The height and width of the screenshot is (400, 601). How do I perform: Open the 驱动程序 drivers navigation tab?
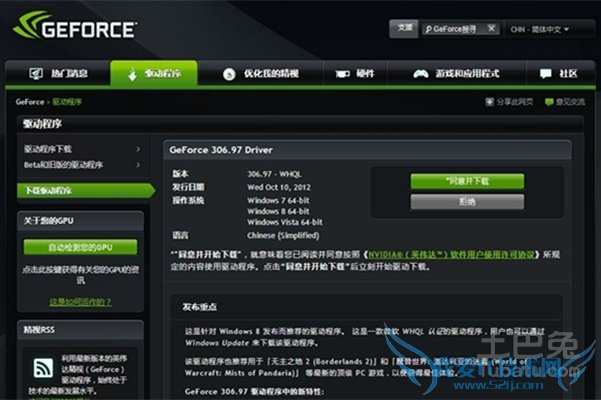pyautogui.click(x=154, y=73)
